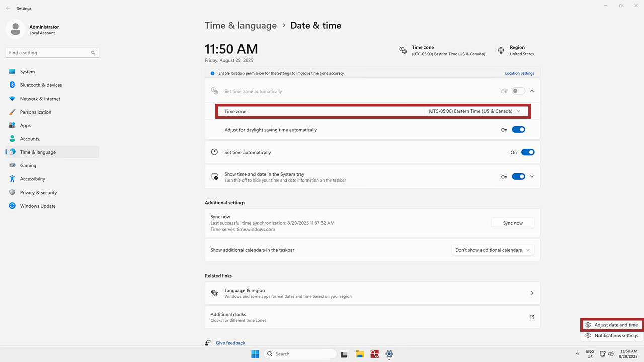Click the Sync now button

coord(512,223)
